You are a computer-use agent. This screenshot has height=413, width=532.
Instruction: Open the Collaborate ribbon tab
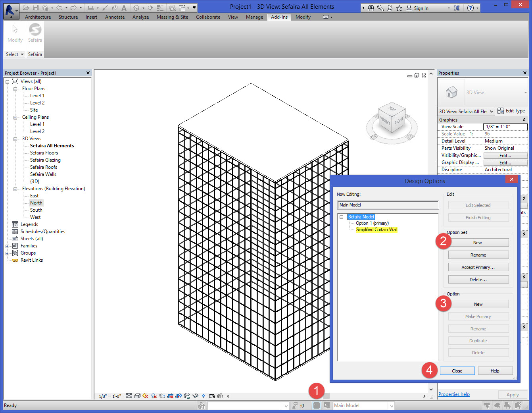pyautogui.click(x=208, y=17)
